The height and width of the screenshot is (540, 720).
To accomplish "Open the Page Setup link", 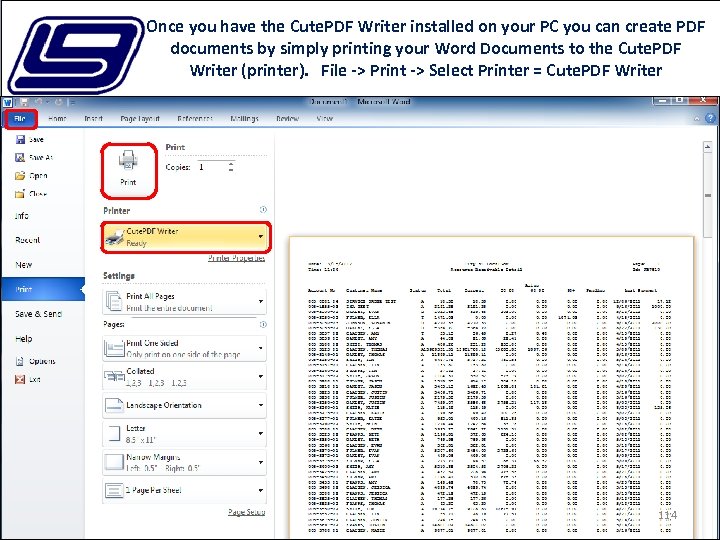I will [247, 512].
